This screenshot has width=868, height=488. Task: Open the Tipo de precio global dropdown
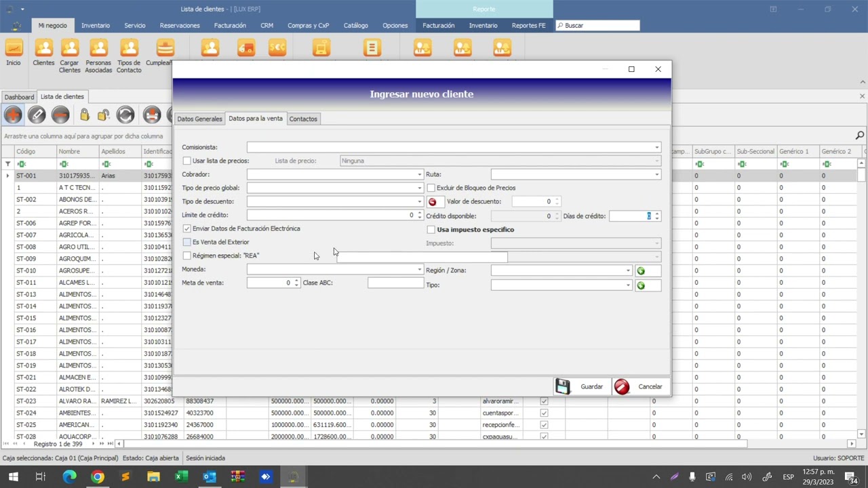click(419, 188)
